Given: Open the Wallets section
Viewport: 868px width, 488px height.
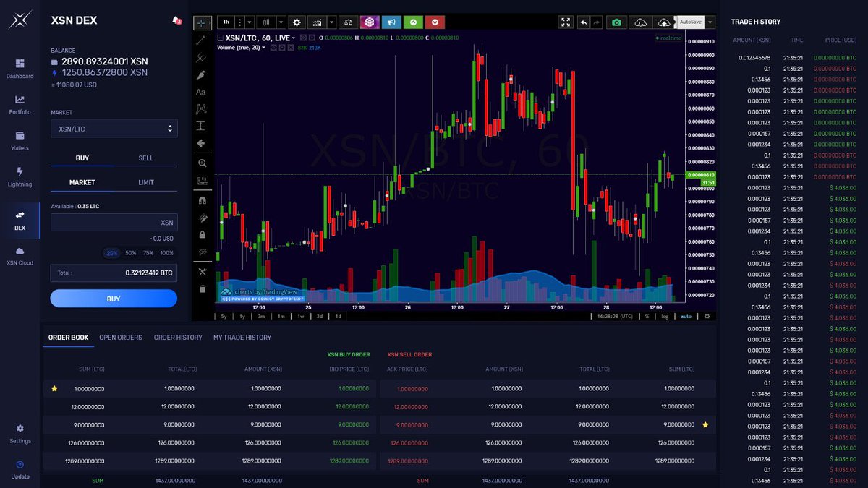Looking at the screenshot, I should (20, 140).
